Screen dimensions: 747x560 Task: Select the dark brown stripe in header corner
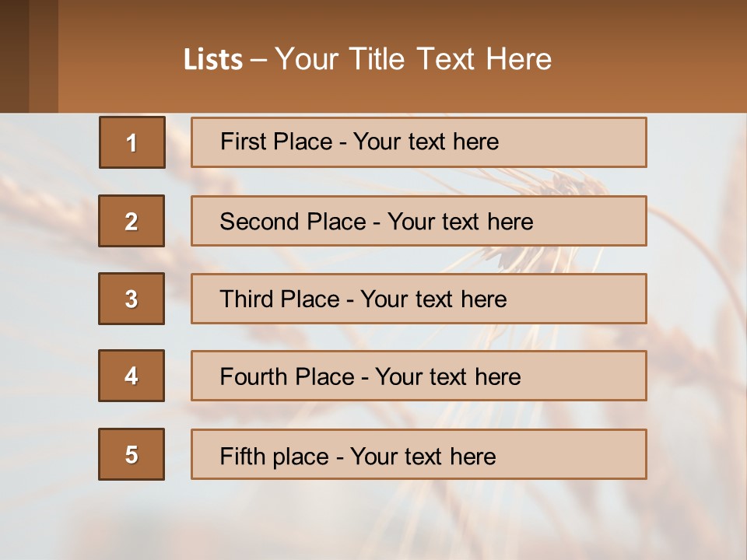click(14, 56)
